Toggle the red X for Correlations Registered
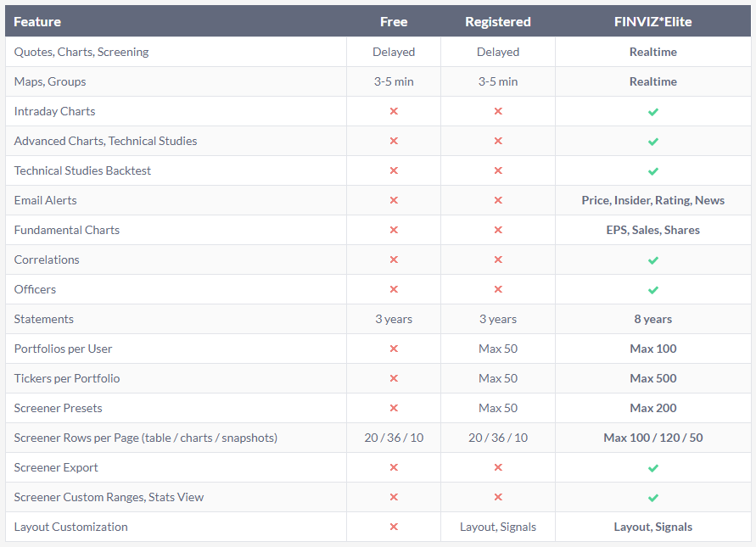Screen dimensions: 756x547 coord(498,260)
